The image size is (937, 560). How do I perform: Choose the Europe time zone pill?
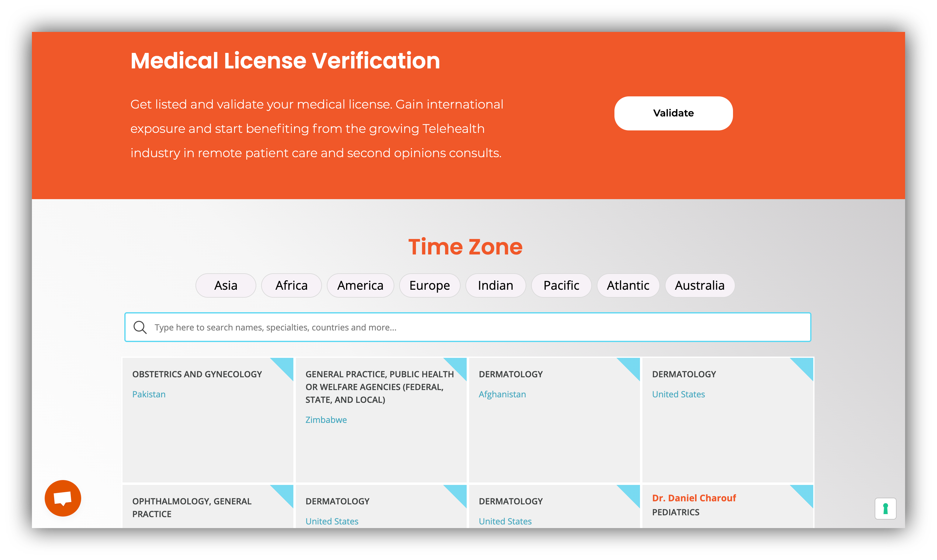tap(430, 285)
